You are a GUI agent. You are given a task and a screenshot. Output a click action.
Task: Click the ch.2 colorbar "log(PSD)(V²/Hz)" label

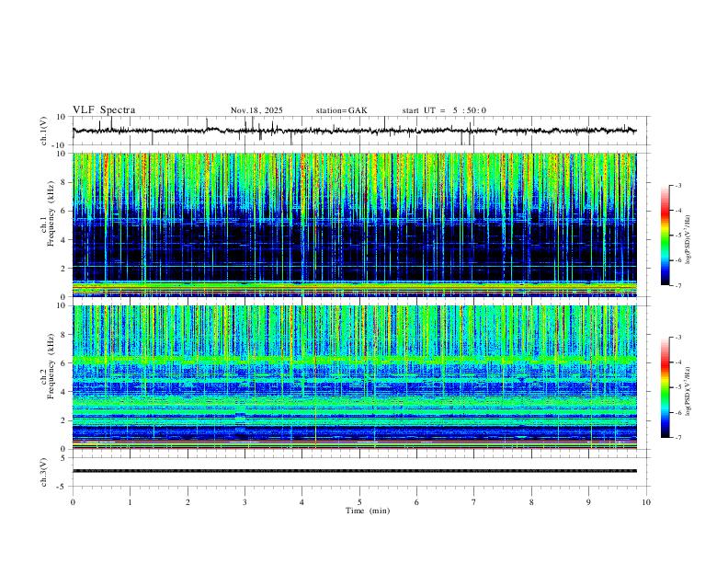[688, 391]
